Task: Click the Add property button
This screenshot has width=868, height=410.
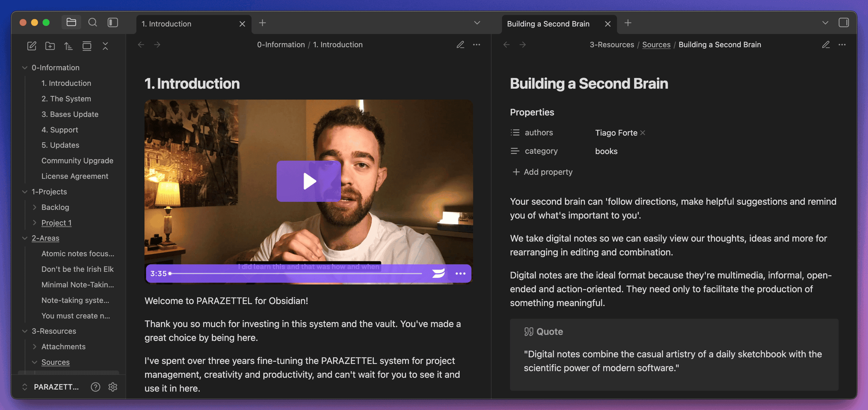Action: [542, 172]
